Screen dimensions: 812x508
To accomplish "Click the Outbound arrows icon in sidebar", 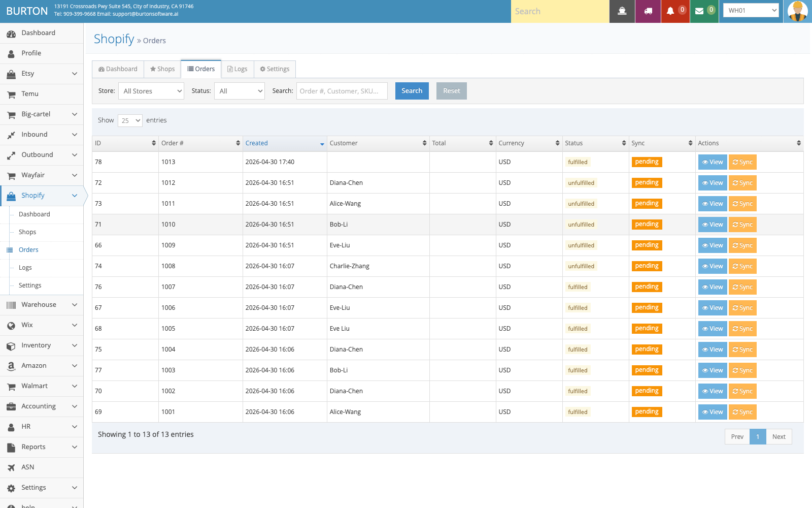I will pyautogui.click(x=11, y=155).
